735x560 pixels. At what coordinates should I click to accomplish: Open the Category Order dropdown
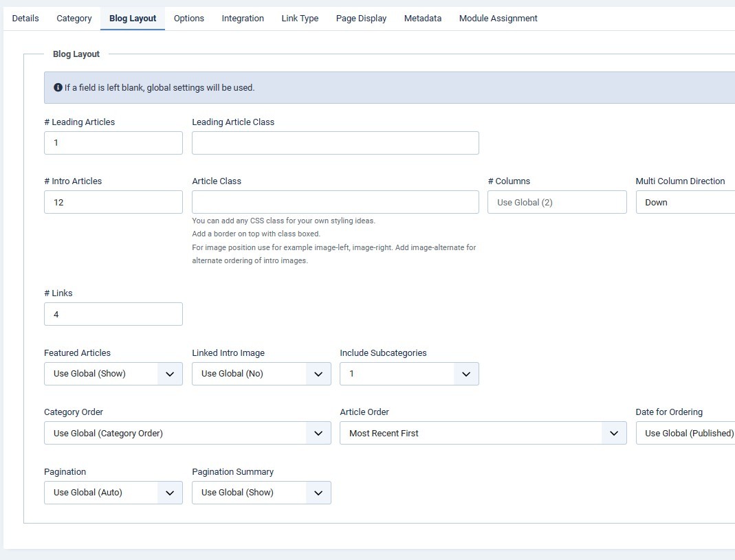coord(187,434)
